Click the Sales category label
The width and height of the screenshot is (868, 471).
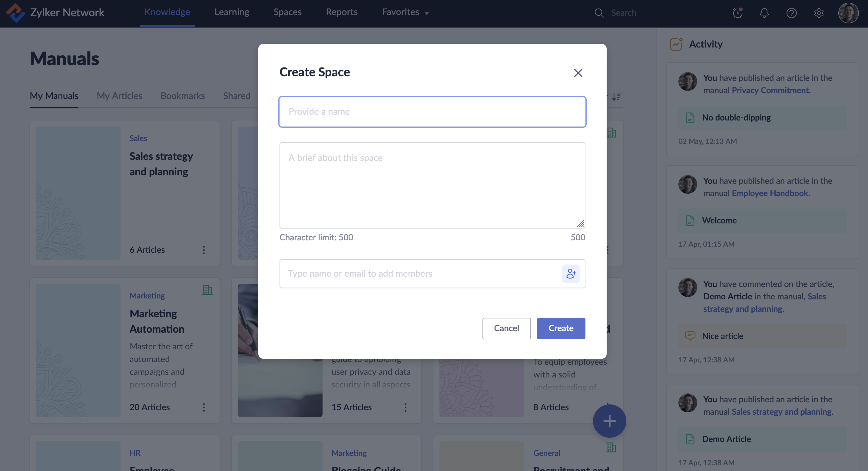click(138, 138)
